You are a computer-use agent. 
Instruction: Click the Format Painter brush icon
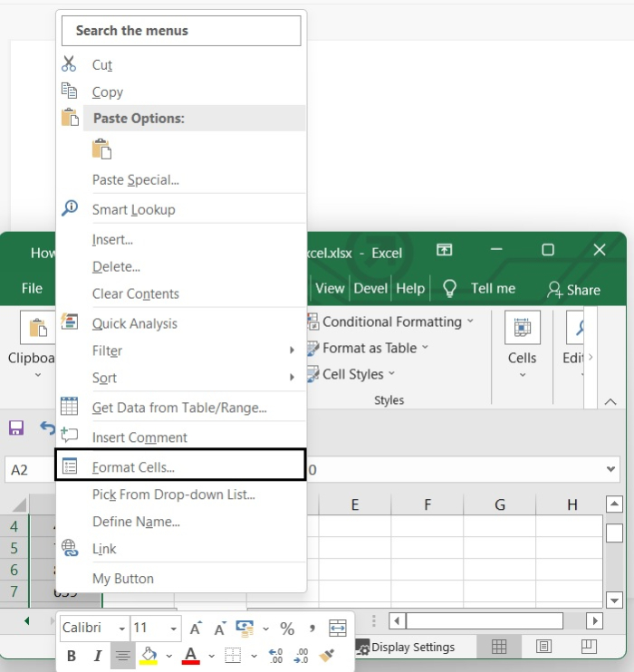[x=328, y=656]
